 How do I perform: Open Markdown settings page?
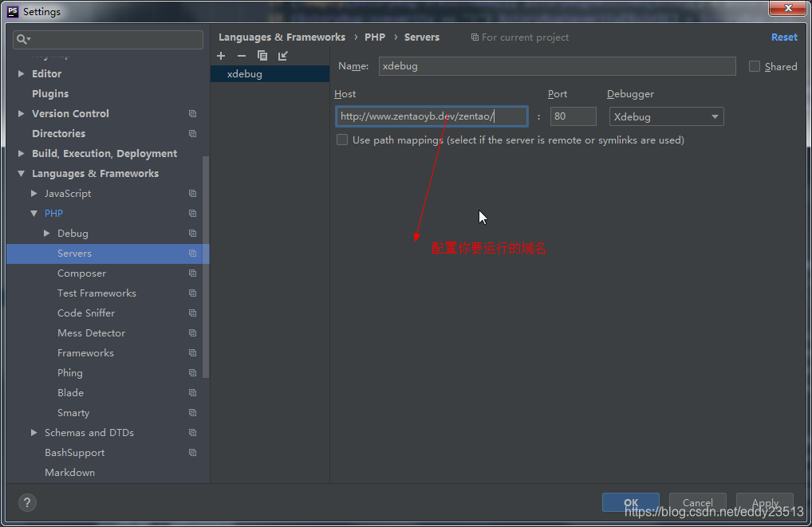(x=70, y=472)
